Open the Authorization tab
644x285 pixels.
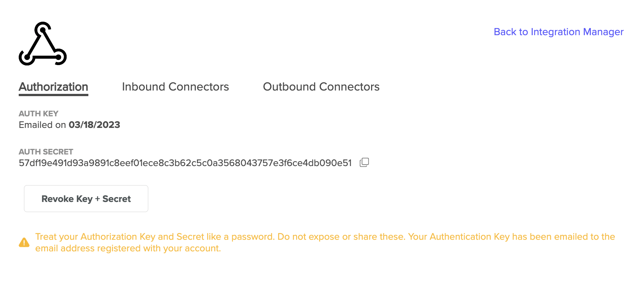(x=54, y=87)
